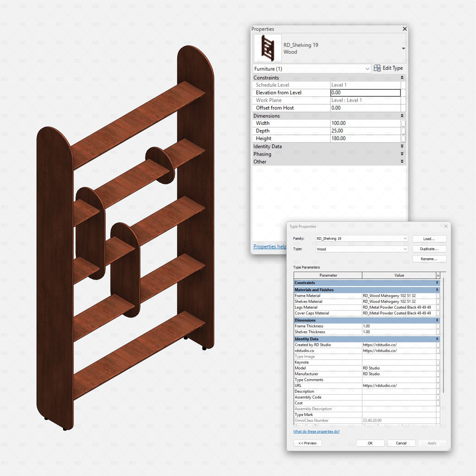This screenshot has width=476, height=476.
Task: Click the Frame Material value cell
Action: (399, 296)
